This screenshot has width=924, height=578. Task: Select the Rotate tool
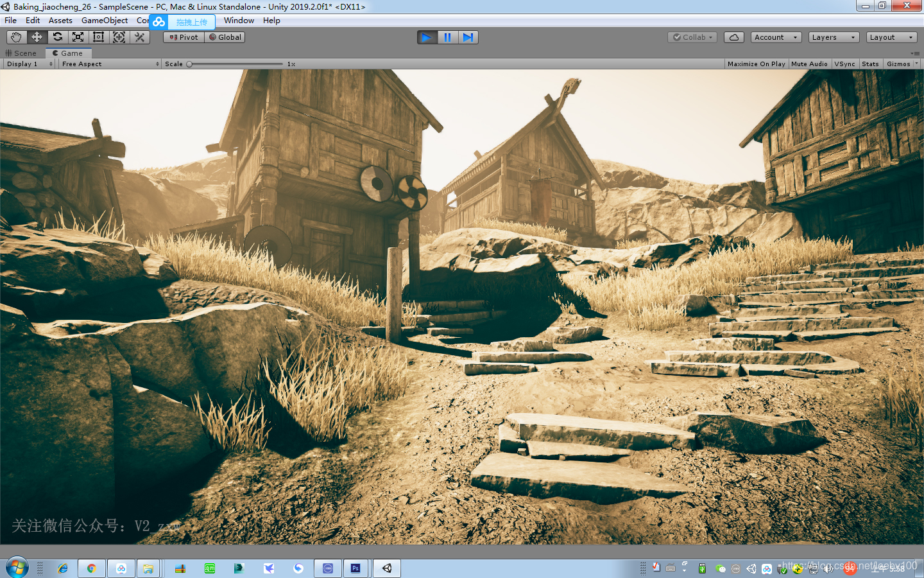pos(57,37)
